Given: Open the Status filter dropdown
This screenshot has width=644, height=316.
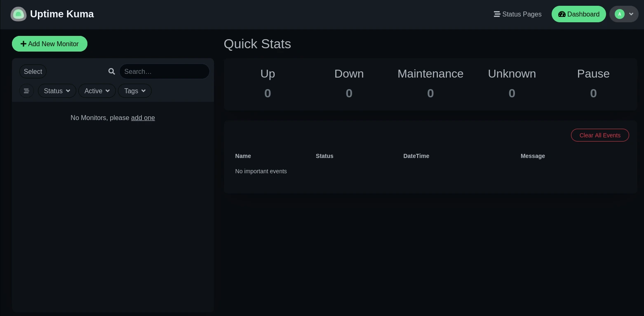Looking at the screenshot, I should (x=57, y=91).
